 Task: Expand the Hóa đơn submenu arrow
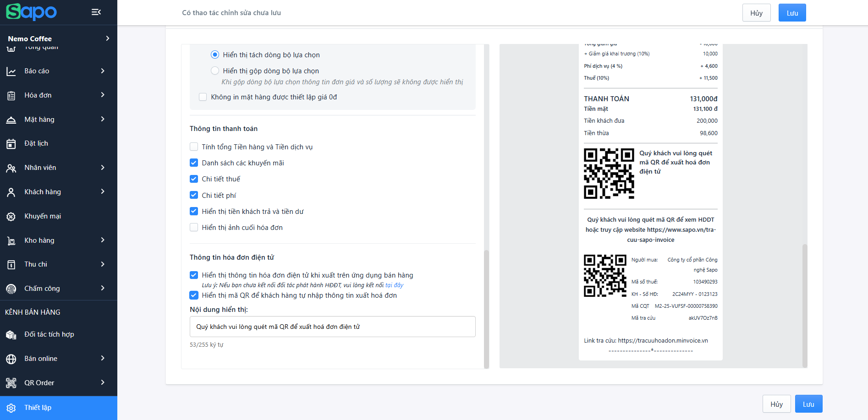[103, 95]
